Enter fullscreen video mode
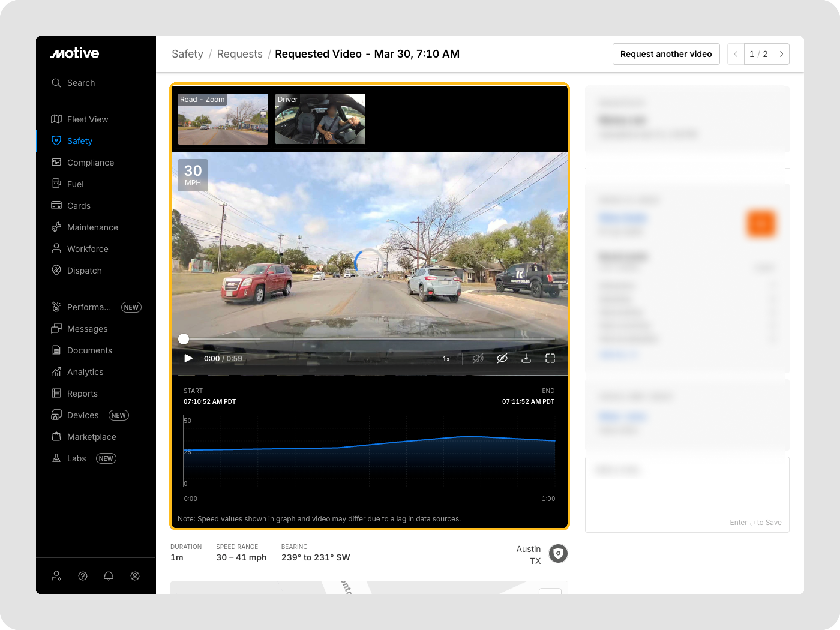The width and height of the screenshot is (840, 630). pyautogui.click(x=550, y=358)
